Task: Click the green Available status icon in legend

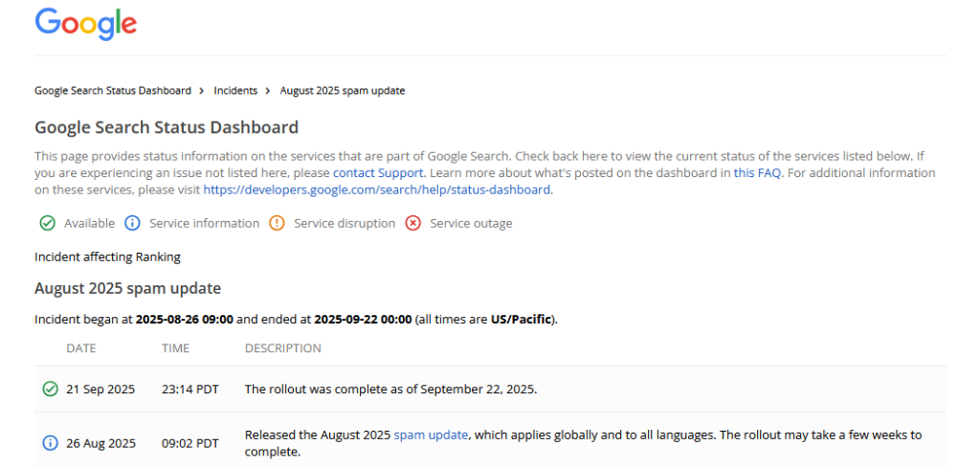Action: pos(47,223)
